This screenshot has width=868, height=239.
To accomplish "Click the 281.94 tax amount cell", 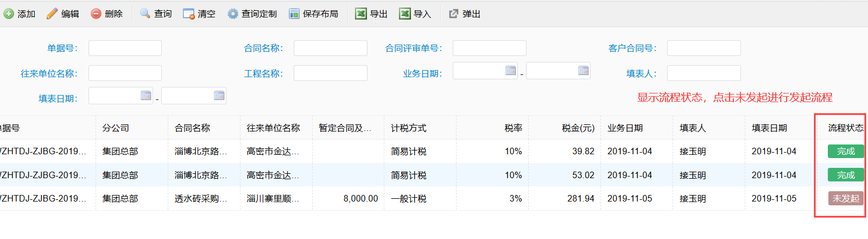I will pos(565,198).
